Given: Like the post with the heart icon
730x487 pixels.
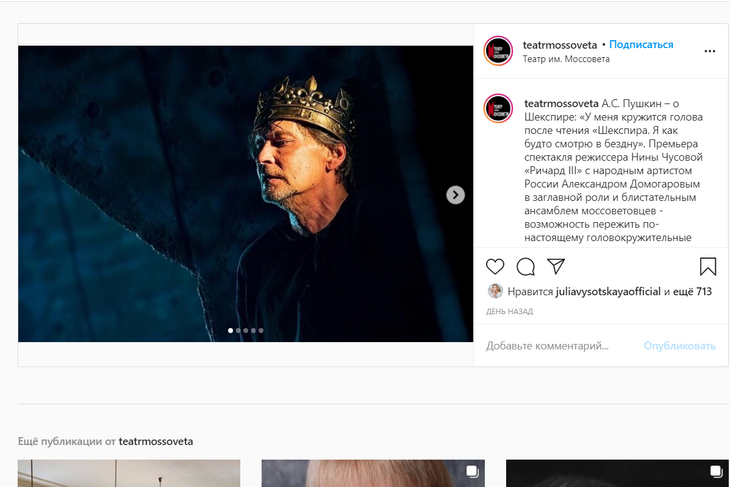Looking at the screenshot, I should pyautogui.click(x=495, y=267).
